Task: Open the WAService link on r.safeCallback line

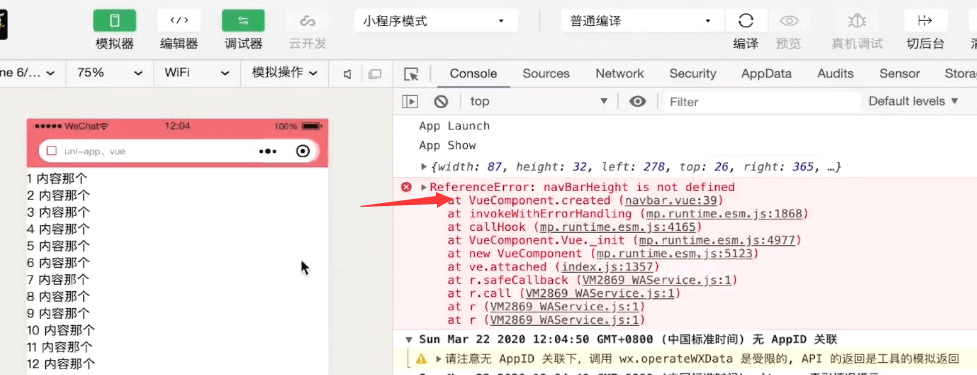Action: click(656, 280)
